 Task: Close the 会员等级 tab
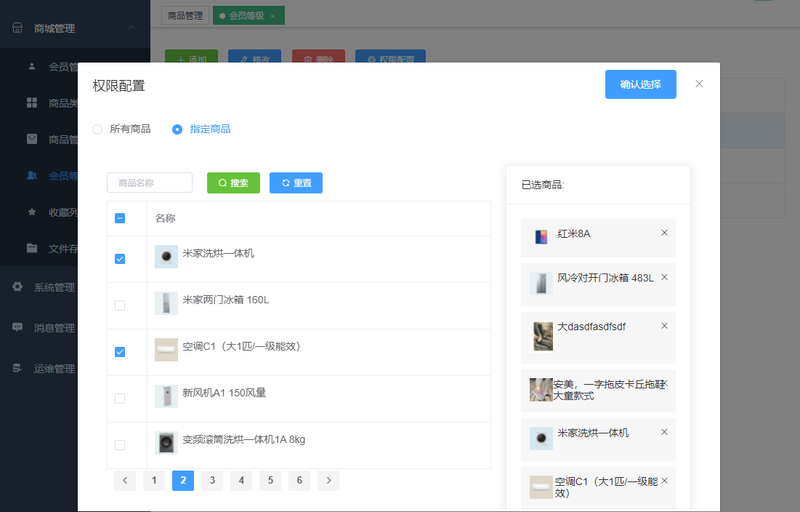272,16
